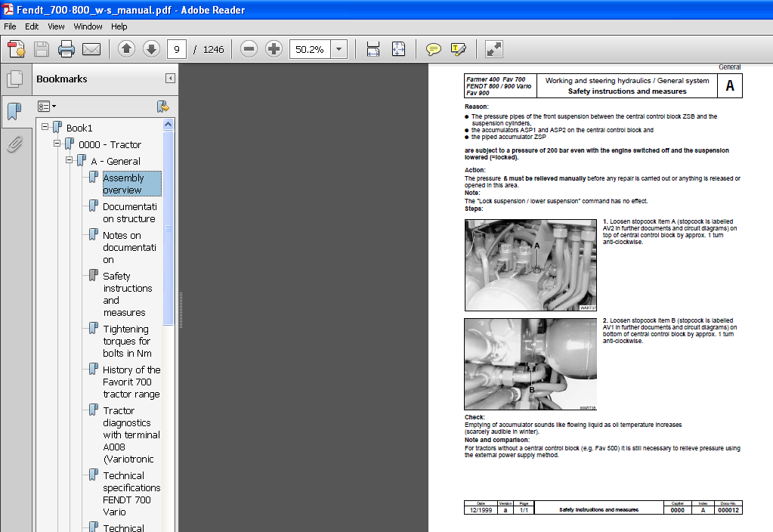Click bookmark icon beside History of the Favorit
The image size is (773, 532).
(93, 370)
